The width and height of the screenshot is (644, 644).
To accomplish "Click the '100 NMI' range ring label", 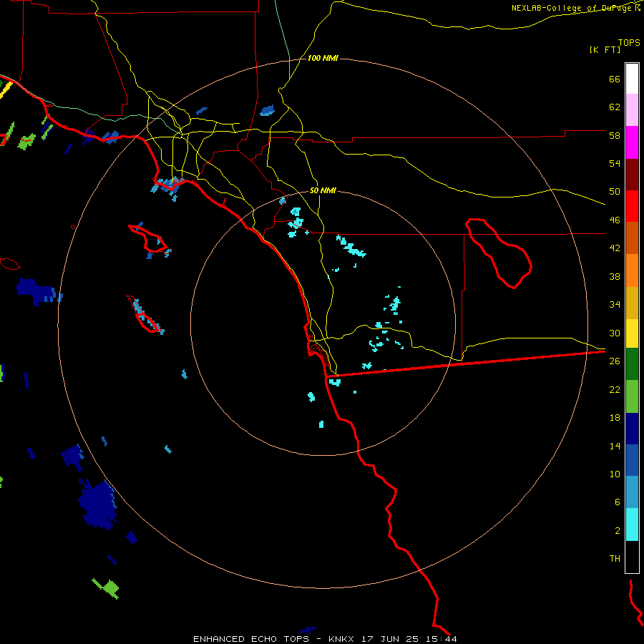I will point(323,59).
